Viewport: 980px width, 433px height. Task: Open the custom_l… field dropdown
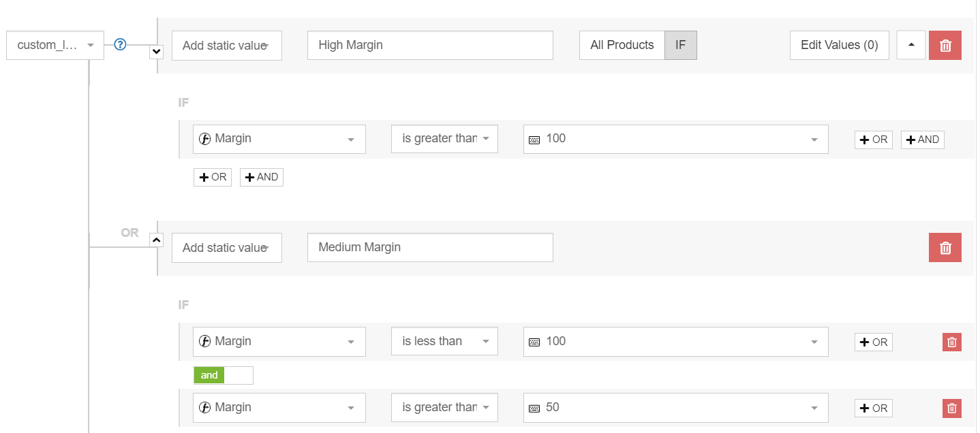click(x=55, y=45)
